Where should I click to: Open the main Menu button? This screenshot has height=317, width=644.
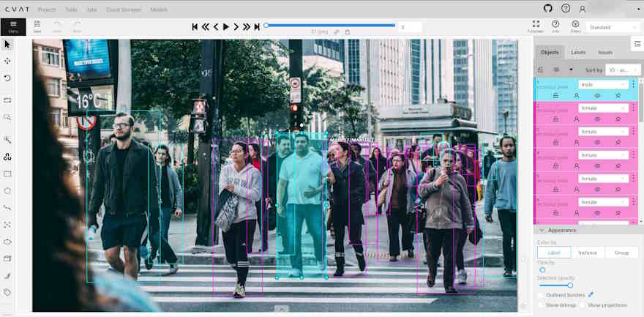[x=13, y=27]
